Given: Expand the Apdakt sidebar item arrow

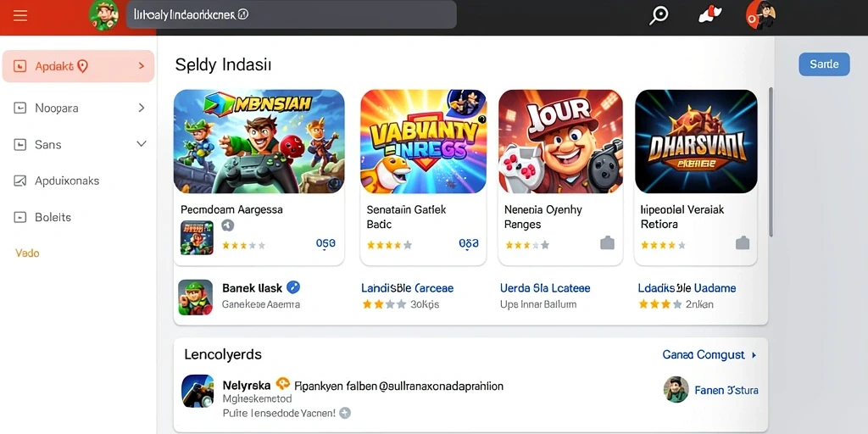Looking at the screenshot, I should 142,66.
